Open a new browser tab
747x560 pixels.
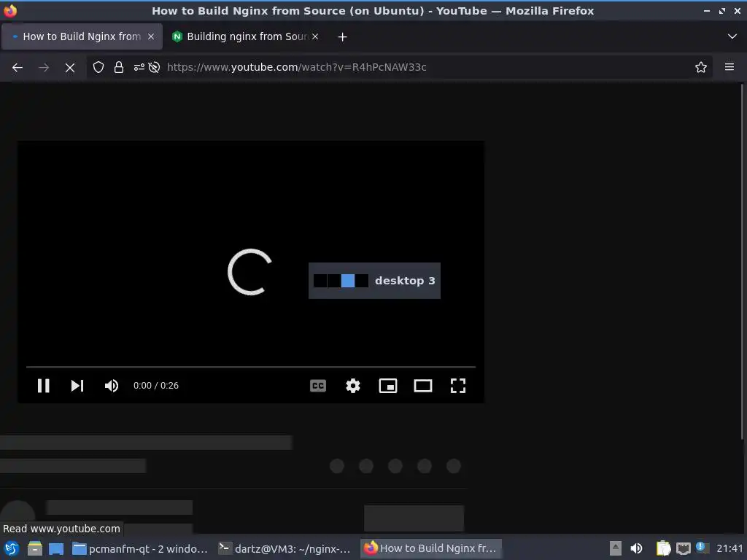click(x=343, y=36)
